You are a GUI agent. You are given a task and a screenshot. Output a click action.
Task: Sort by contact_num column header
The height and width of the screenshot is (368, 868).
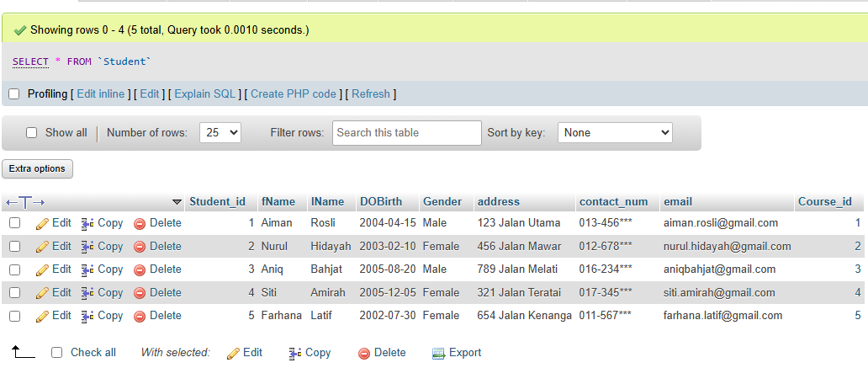pos(613,202)
